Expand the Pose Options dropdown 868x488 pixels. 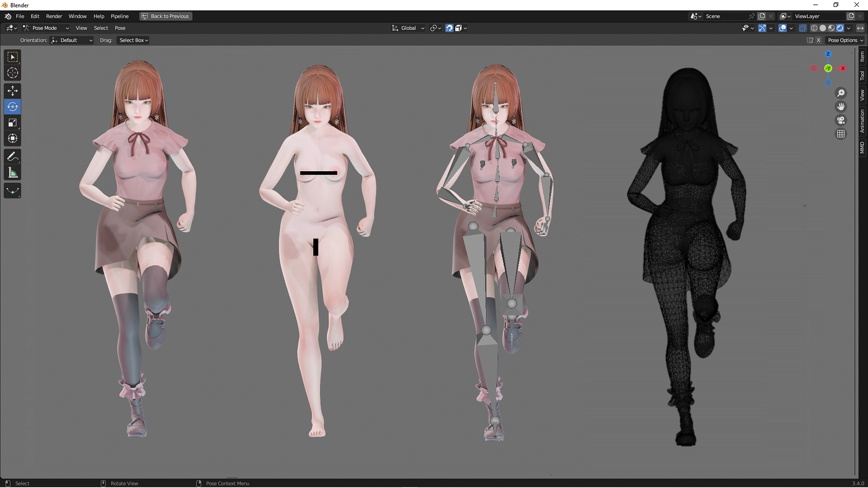(845, 40)
